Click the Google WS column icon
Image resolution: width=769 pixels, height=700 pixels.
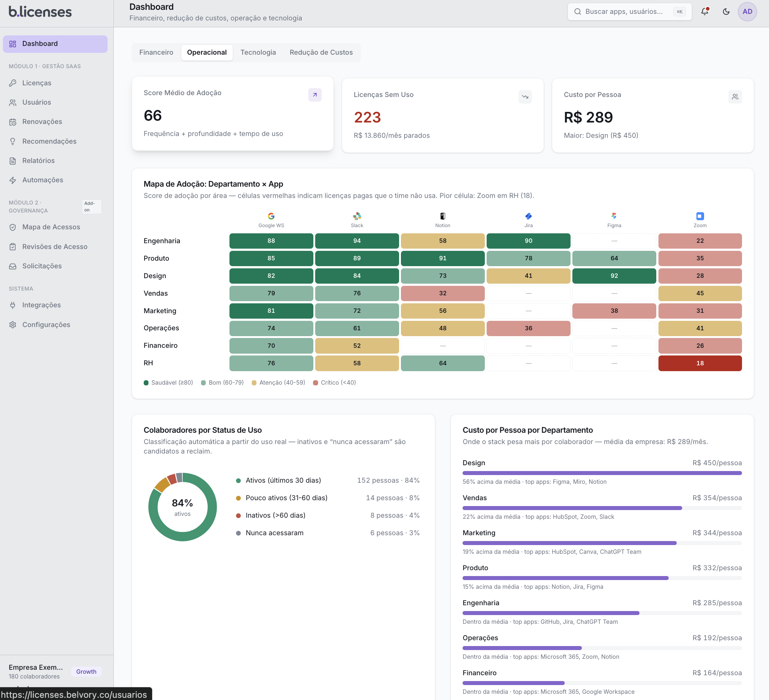(271, 216)
